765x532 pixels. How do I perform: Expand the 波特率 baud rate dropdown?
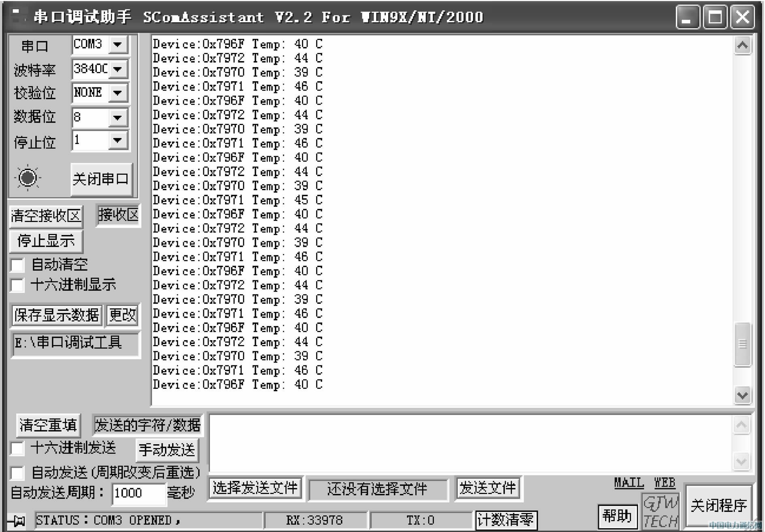coord(118,69)
